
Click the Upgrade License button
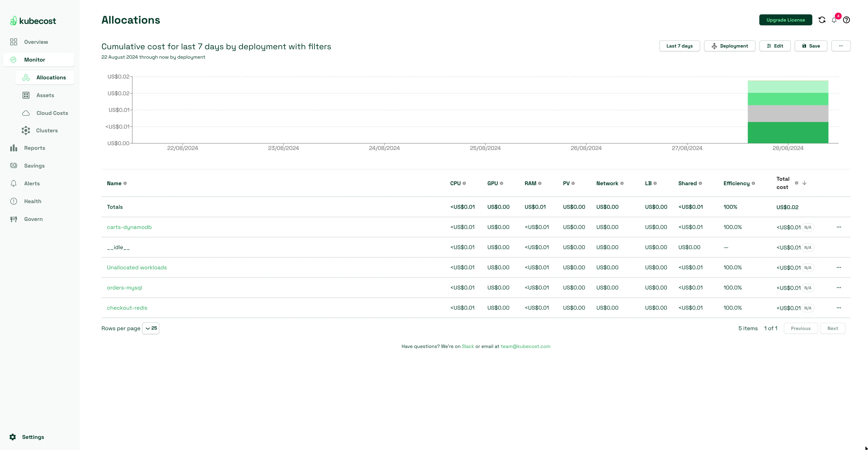click(x=785, y=20)
